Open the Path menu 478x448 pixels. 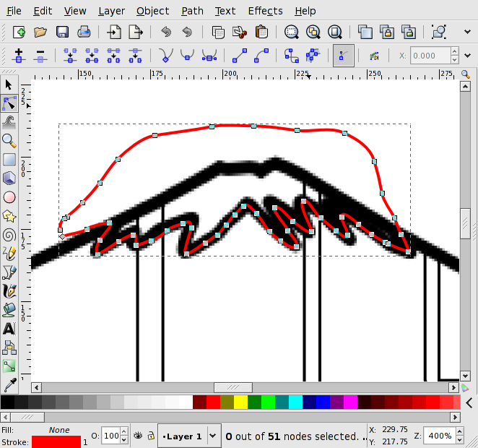[x=192, y=11]
